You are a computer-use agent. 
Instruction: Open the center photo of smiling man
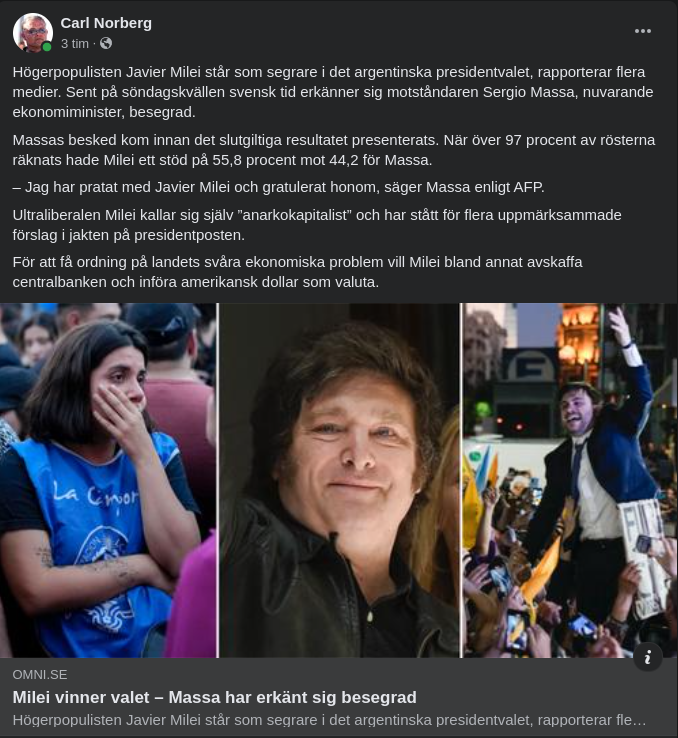pyautogui.click(x=339, y=480)
